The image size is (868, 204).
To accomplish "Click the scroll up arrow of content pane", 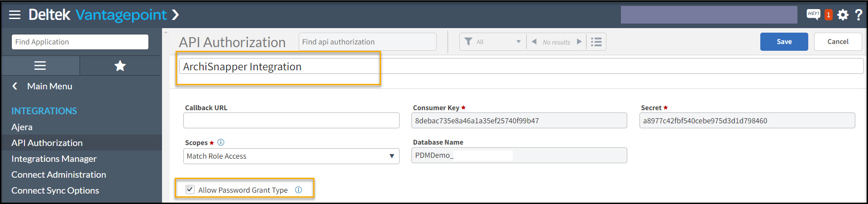I will (166, 33).
